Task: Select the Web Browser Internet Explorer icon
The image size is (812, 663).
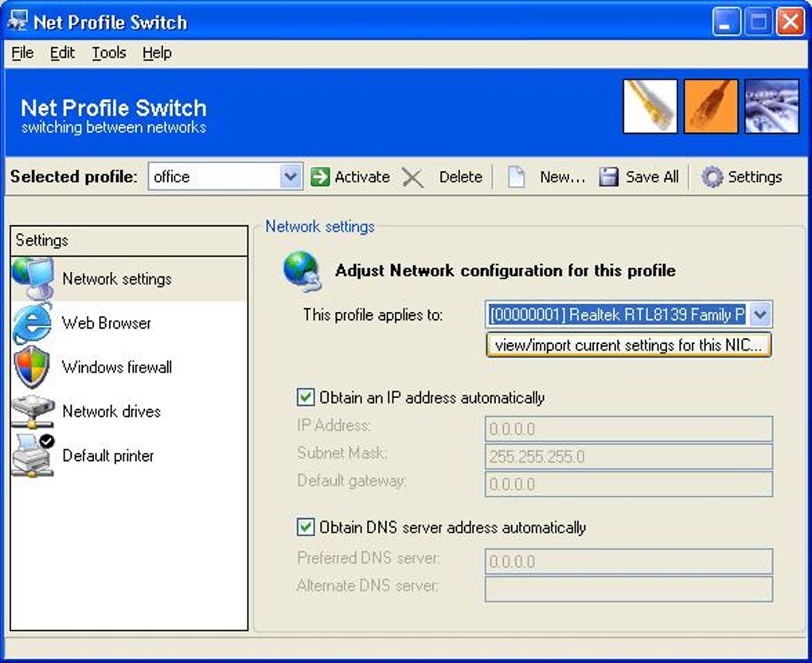Action: [x=33, y=323]
